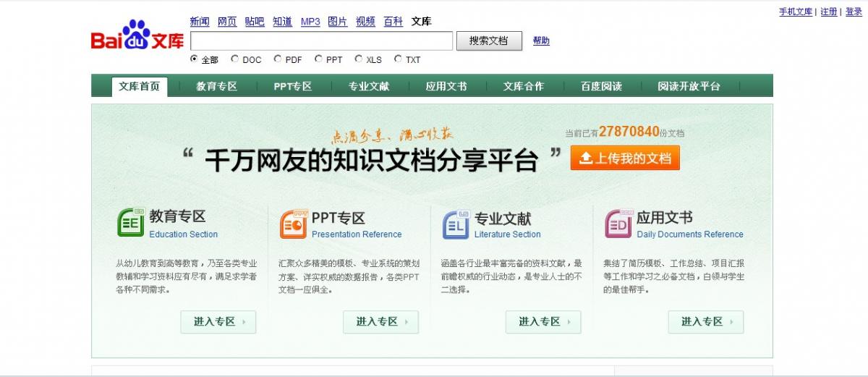
Task: Click the Presentation Reference subtitle
Action: (357, 234)
